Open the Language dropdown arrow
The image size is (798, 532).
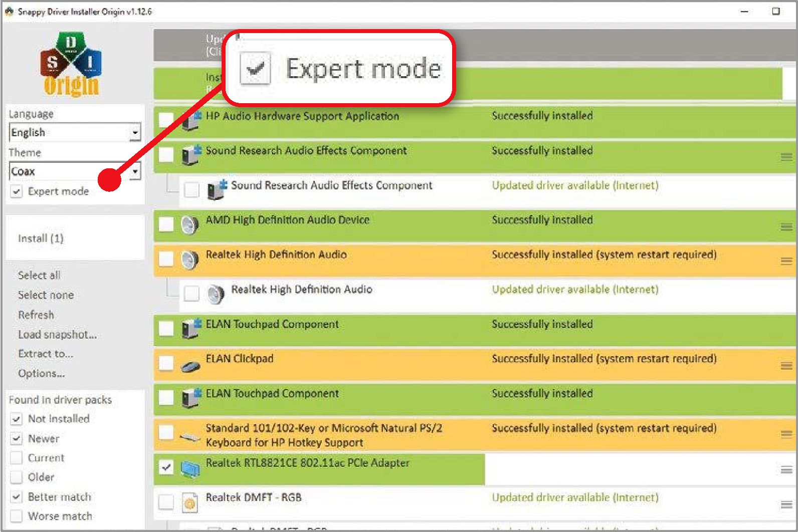[x=135, y=133]
